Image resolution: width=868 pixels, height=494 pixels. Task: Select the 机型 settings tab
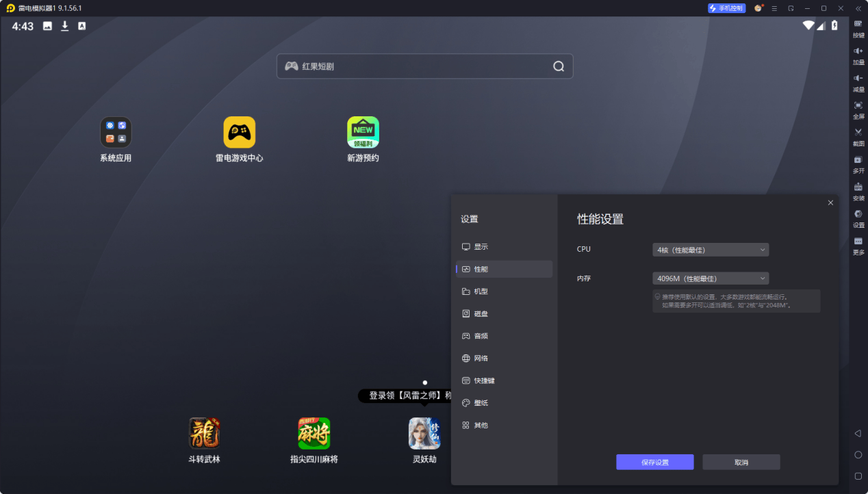coord(504,291)
